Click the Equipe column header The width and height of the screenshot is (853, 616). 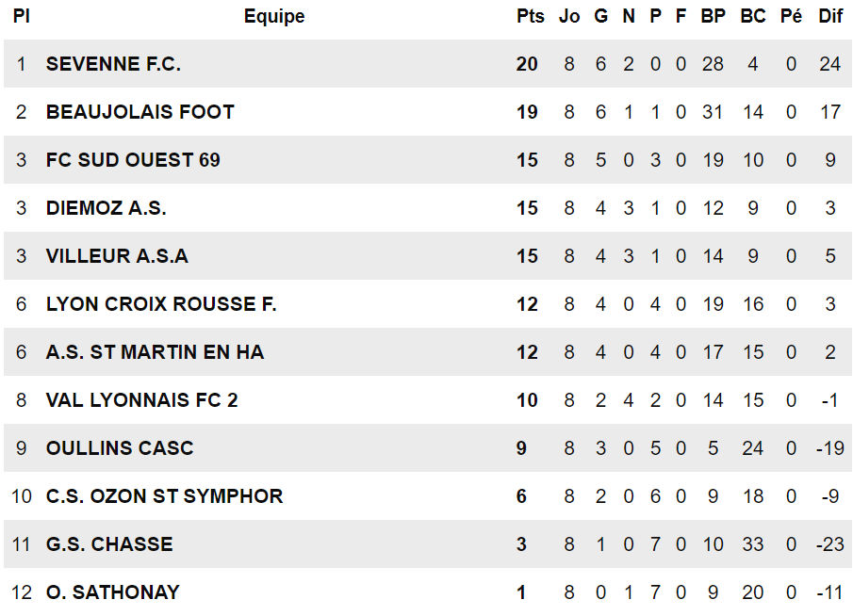(x=274, y=16)
